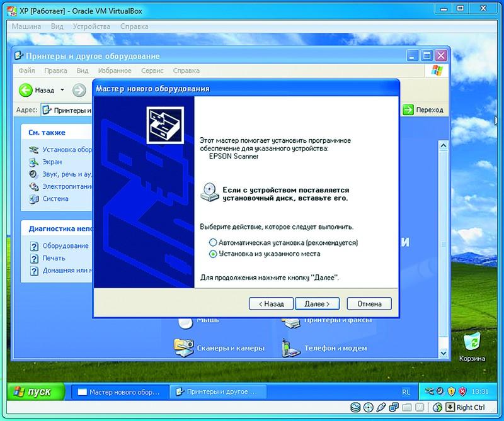The height and width of the screenshot is (421, 504).
Task: Click the scrollbar up arrow in the control panel window
Action: point(444,146)
